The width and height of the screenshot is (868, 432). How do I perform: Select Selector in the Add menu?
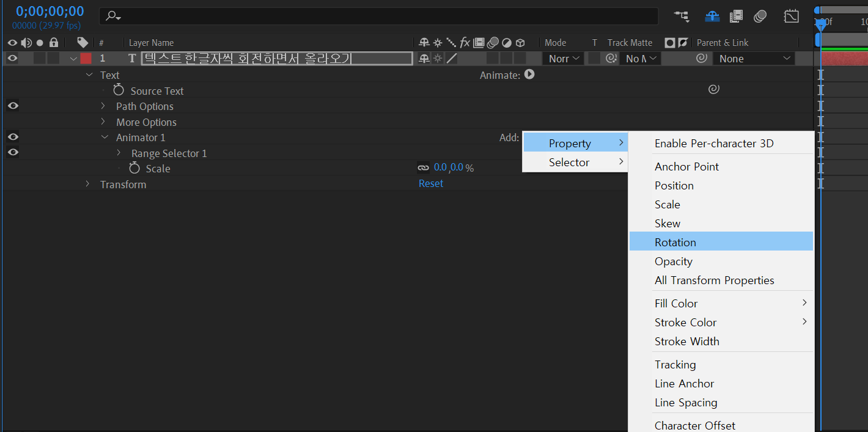tap(575, 162)
